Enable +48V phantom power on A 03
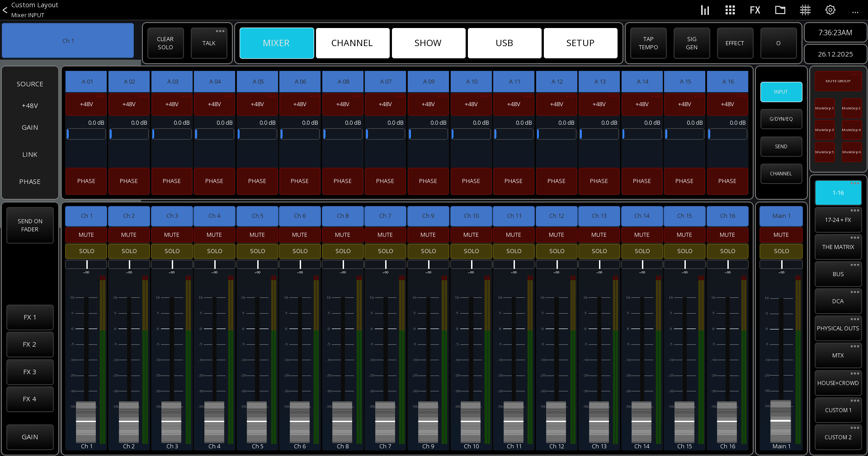 tap(172, 104)
